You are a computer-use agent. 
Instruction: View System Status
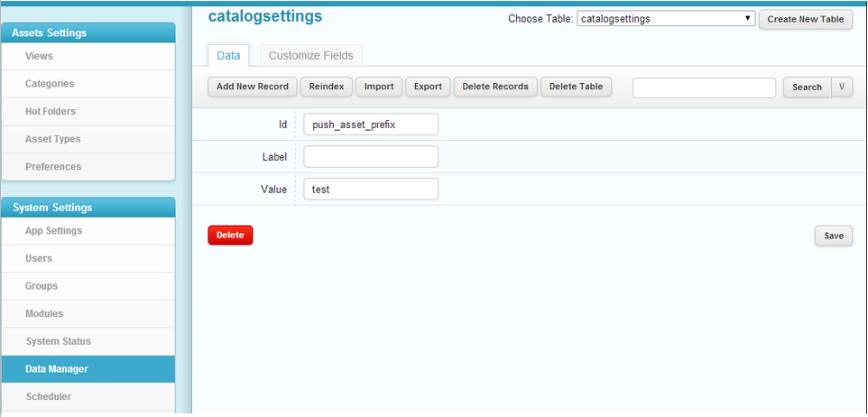(x=88, y=341)
